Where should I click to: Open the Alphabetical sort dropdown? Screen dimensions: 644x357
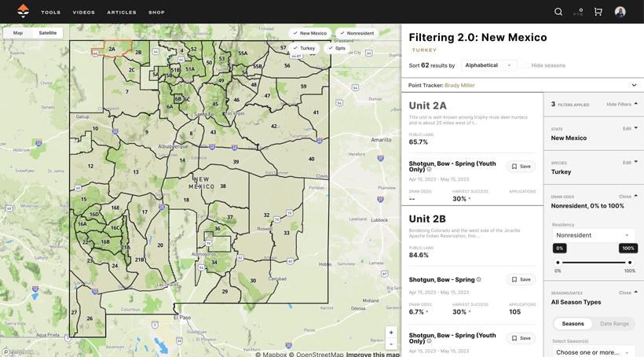pos(488,65)
